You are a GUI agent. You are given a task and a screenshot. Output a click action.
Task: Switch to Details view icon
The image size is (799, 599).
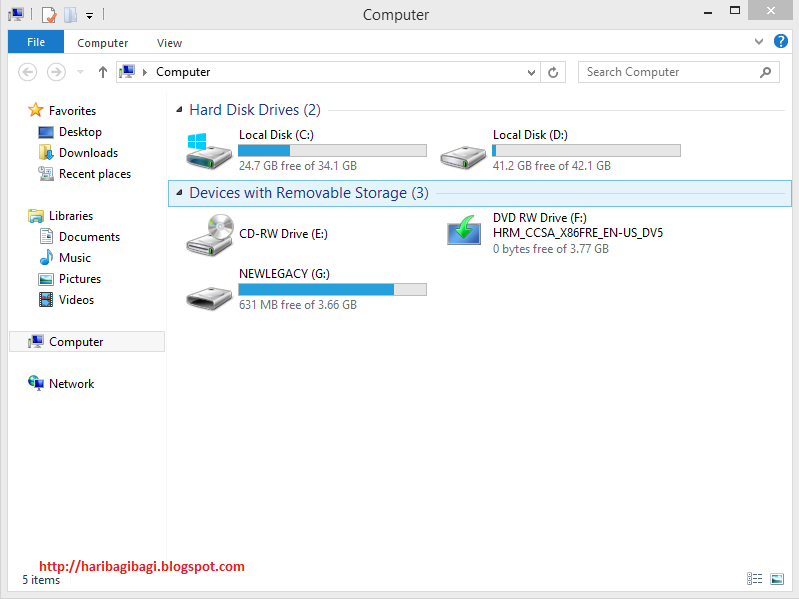(755, 579)
